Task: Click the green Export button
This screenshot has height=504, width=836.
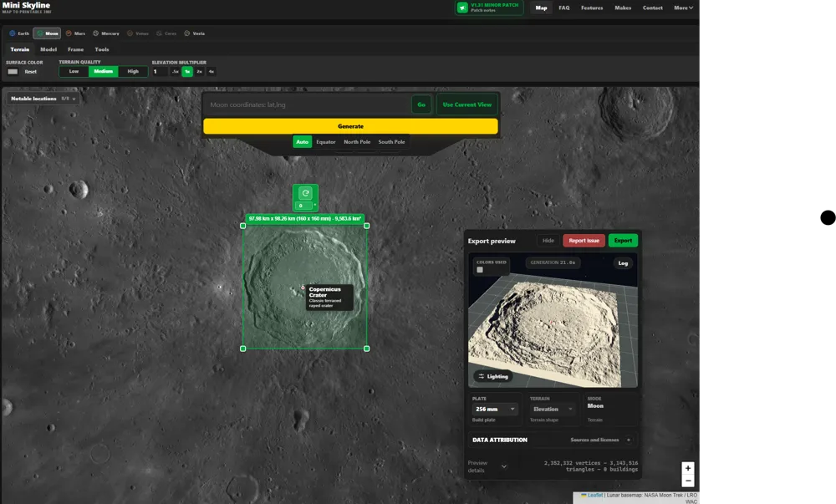Action: [623, 241]
